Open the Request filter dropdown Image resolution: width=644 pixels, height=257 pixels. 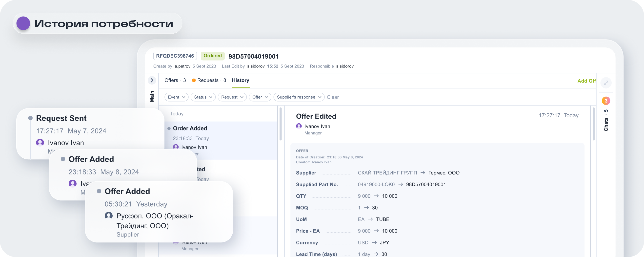coord(232,97)
